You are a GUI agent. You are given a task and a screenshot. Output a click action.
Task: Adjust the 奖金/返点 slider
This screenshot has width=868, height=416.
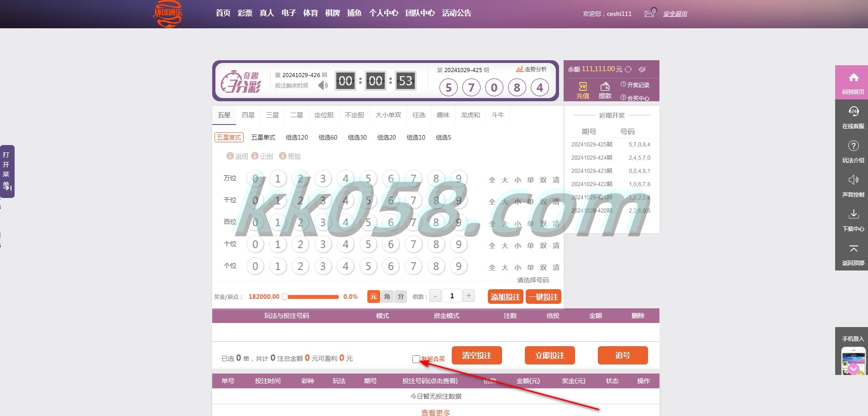point(310,297)
